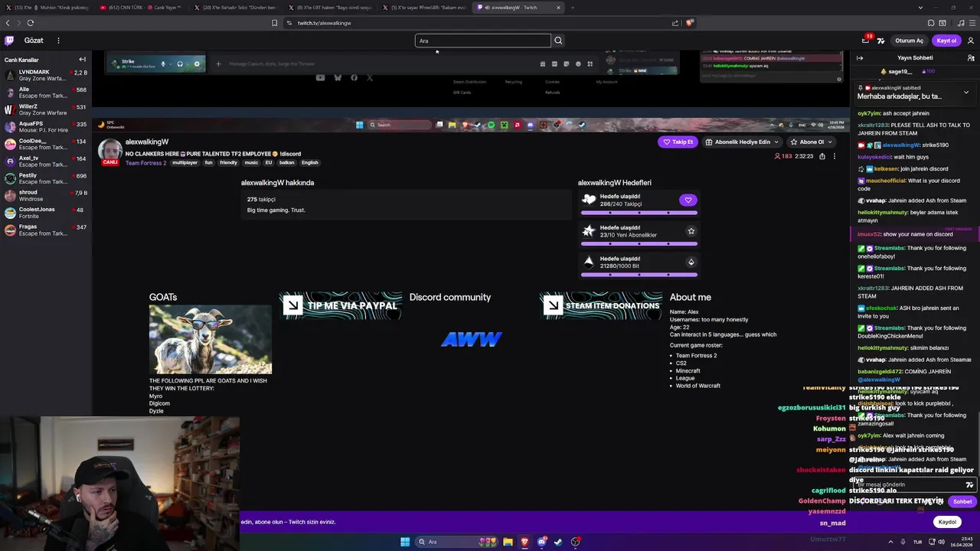
Task: Click the AWW Discord community logo
Action: coord(471,339)
